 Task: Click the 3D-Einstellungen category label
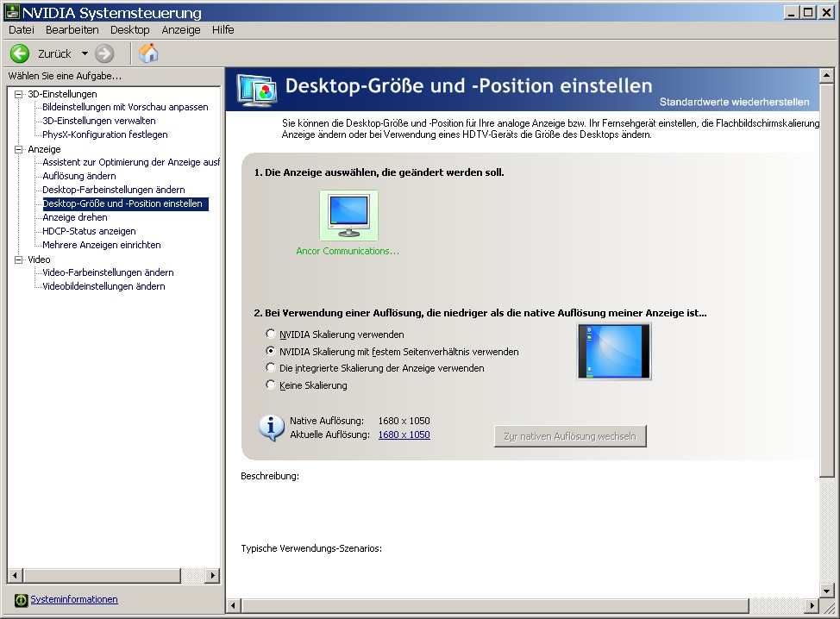click(x=62, y=94)
